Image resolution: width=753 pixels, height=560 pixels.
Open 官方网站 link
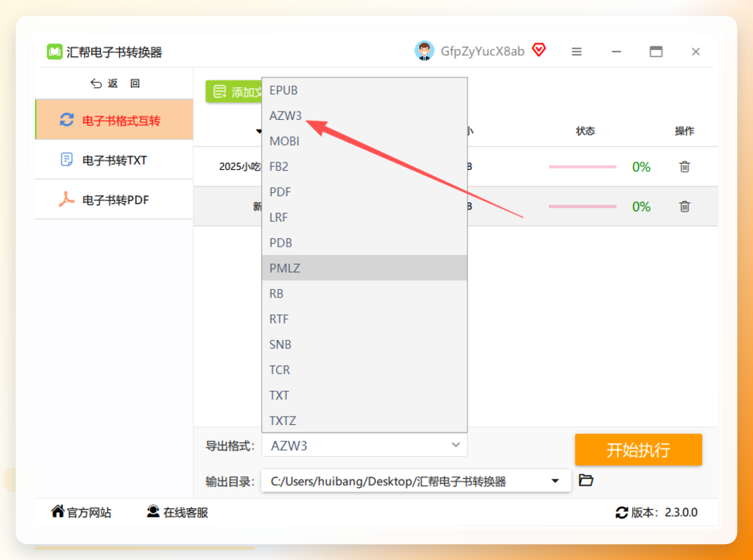point(81,512)
